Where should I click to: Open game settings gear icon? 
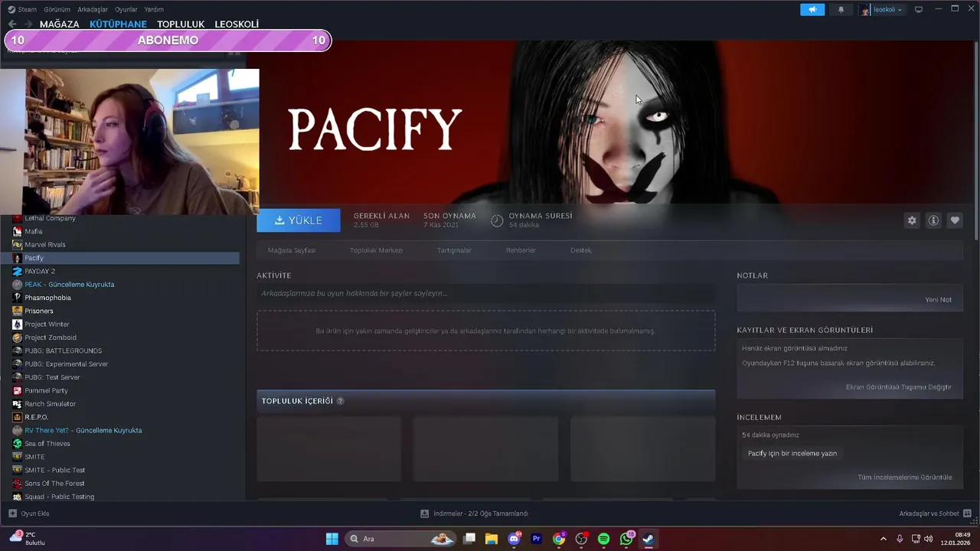click(912, 220)
